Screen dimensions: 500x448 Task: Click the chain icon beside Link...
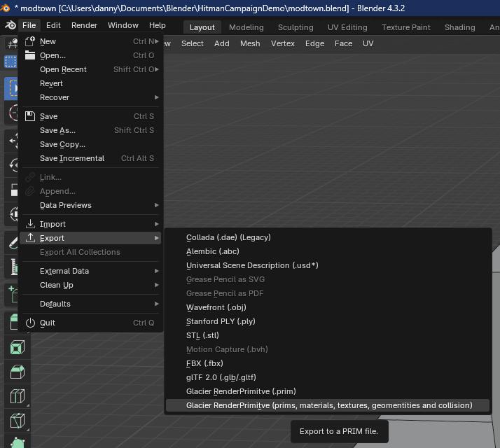pos(30,177)
